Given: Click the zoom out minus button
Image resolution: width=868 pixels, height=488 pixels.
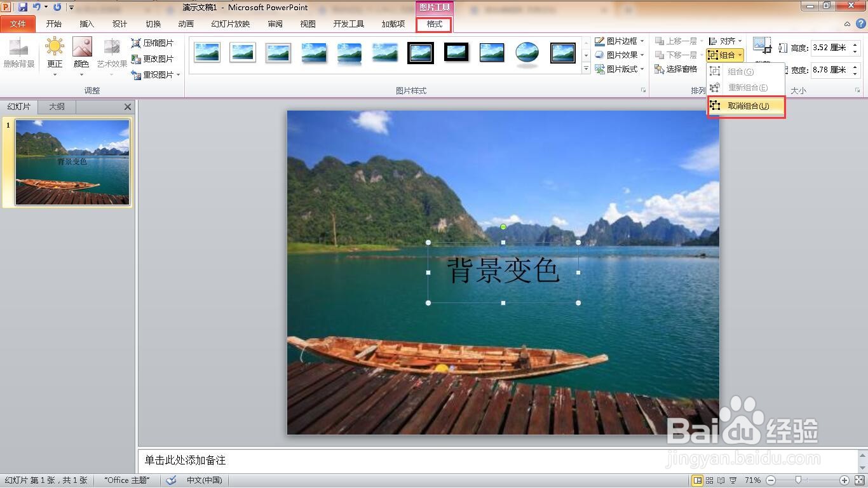Looking at the screenshot, I should tap(771, 480).
